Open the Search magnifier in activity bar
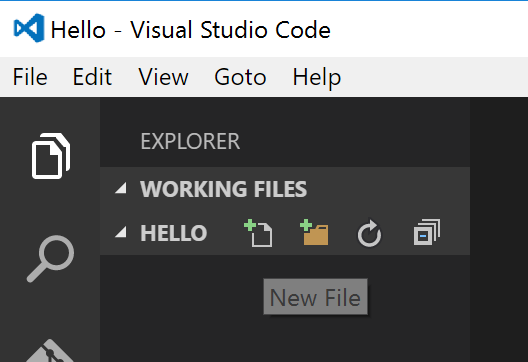This screenshot has height=362, width=528. (51, 259)
